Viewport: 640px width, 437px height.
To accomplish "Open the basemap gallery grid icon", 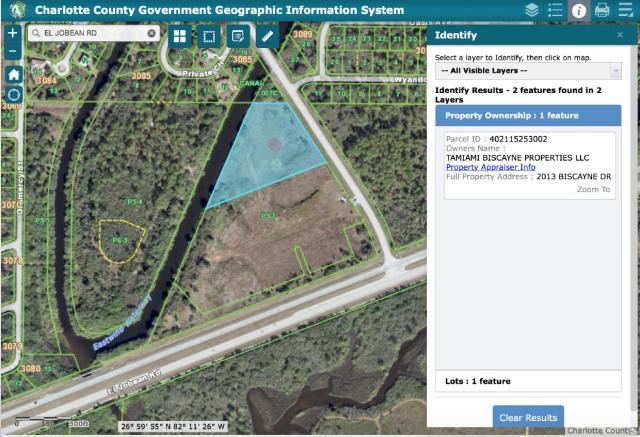I will coord(180,36).
